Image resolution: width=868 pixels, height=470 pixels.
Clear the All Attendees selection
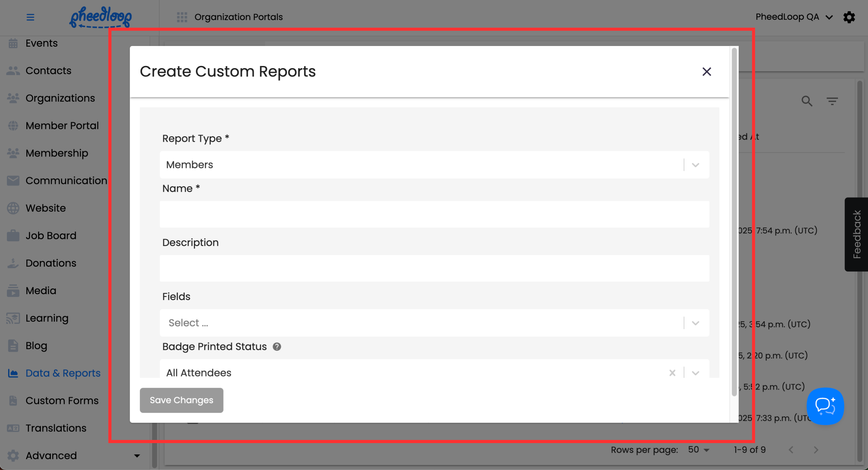pos(672,373)
